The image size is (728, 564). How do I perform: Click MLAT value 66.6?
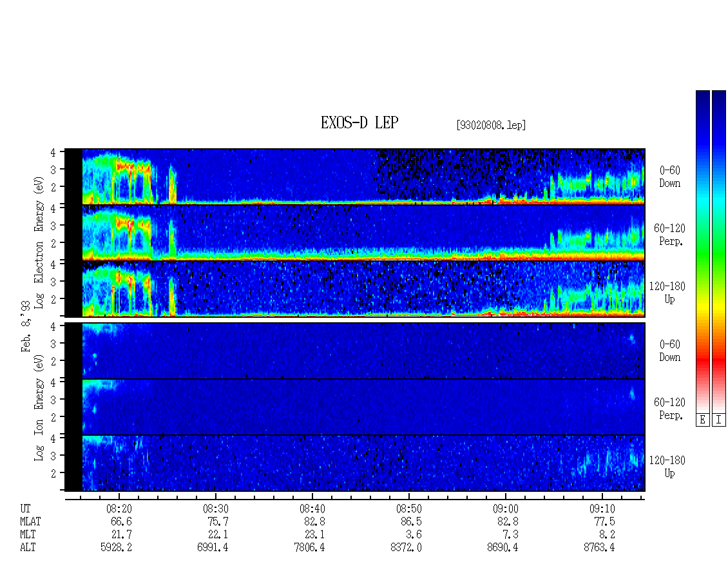(x=121, y=521)
